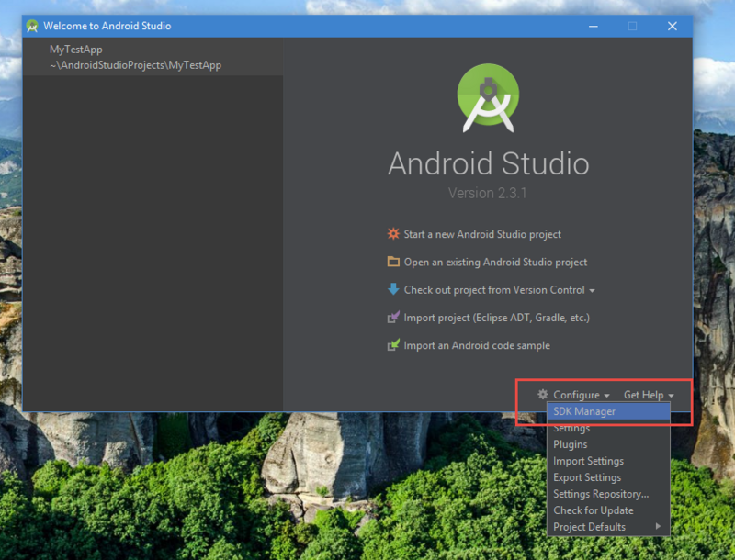The width and height of the screenshot is (735, 560).
Task: Check out project from Version Control
Action: click(x=494, y=290)
